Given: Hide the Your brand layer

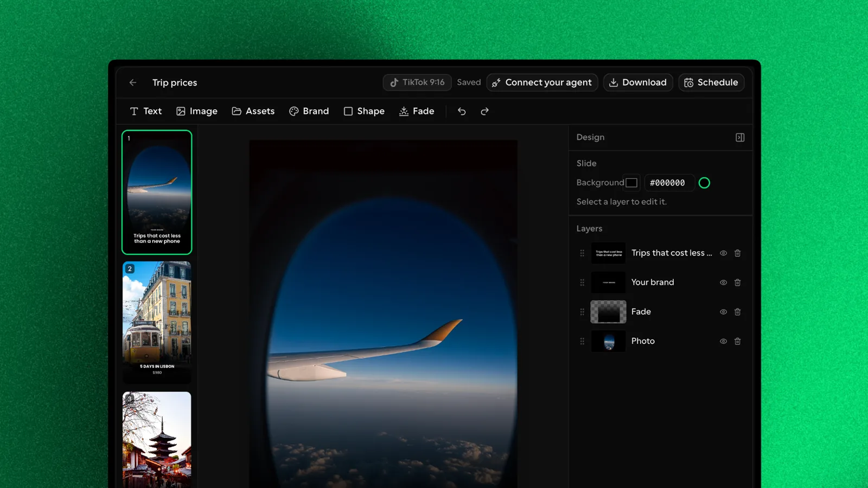Looking at the screenshot, I should (x=723, y=282).
